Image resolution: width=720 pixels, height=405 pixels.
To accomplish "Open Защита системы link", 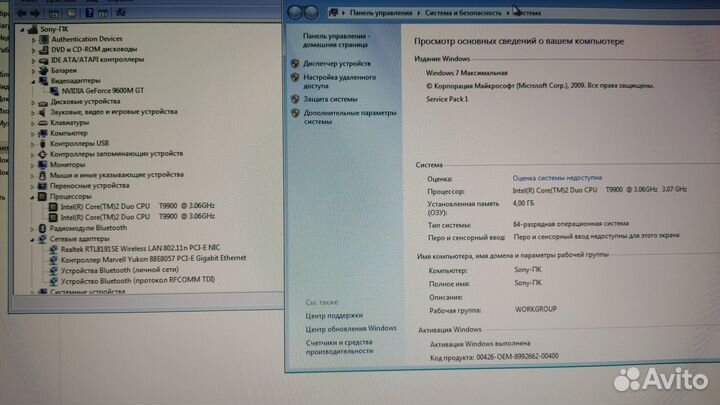I will 330,99.
